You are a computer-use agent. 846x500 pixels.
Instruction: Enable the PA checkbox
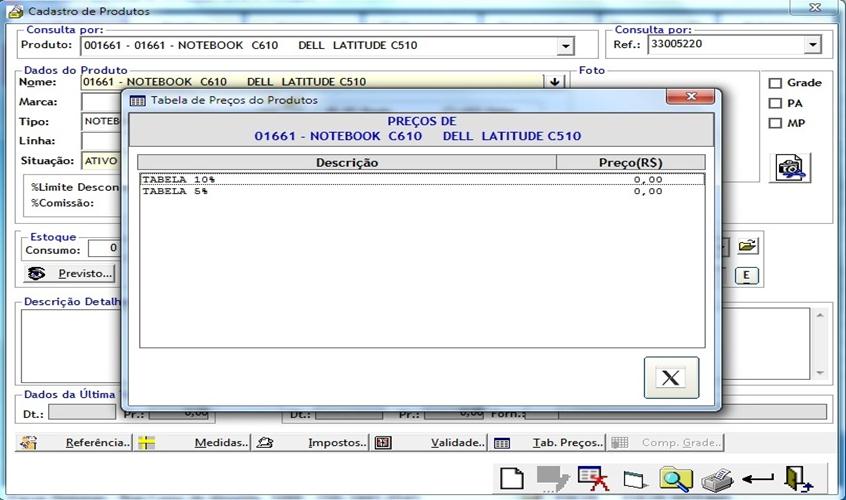775,103
